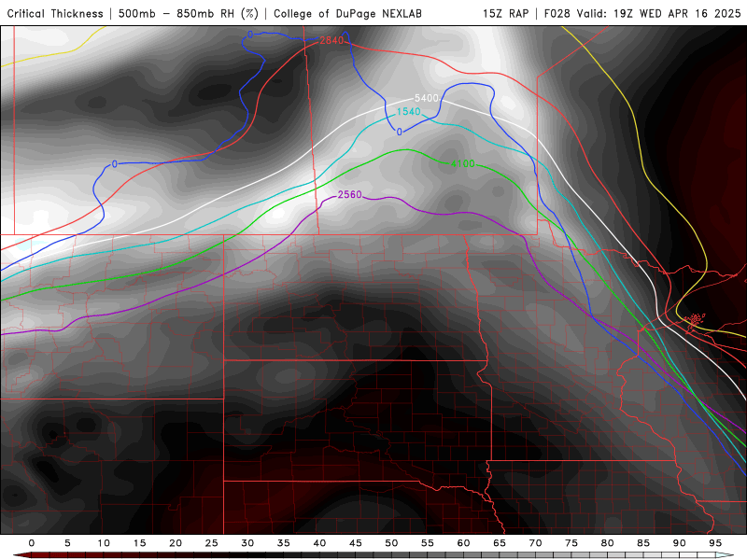Click the "College of DuPage NEXLAB" header text
747x560 pixels.
click(347, 13)
